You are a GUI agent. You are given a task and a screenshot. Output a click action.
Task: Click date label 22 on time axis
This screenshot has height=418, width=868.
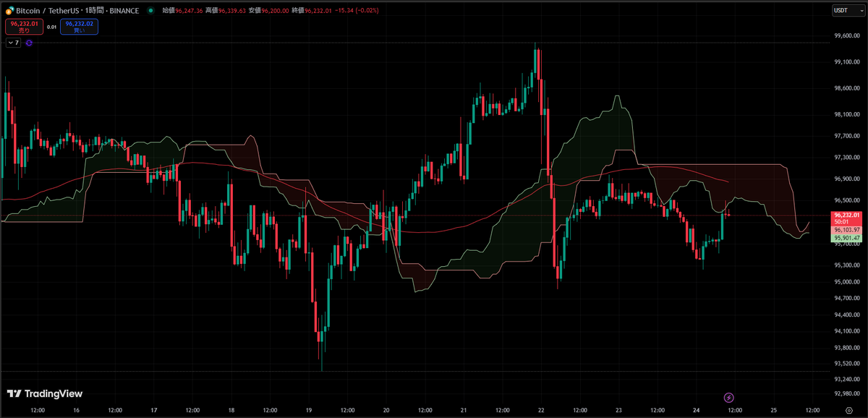point(541,410)
